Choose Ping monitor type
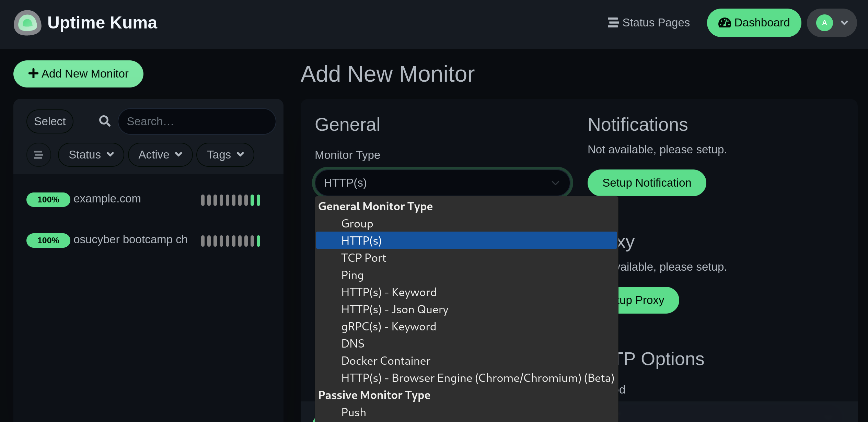Screen dimensions: 868x422 466,275
